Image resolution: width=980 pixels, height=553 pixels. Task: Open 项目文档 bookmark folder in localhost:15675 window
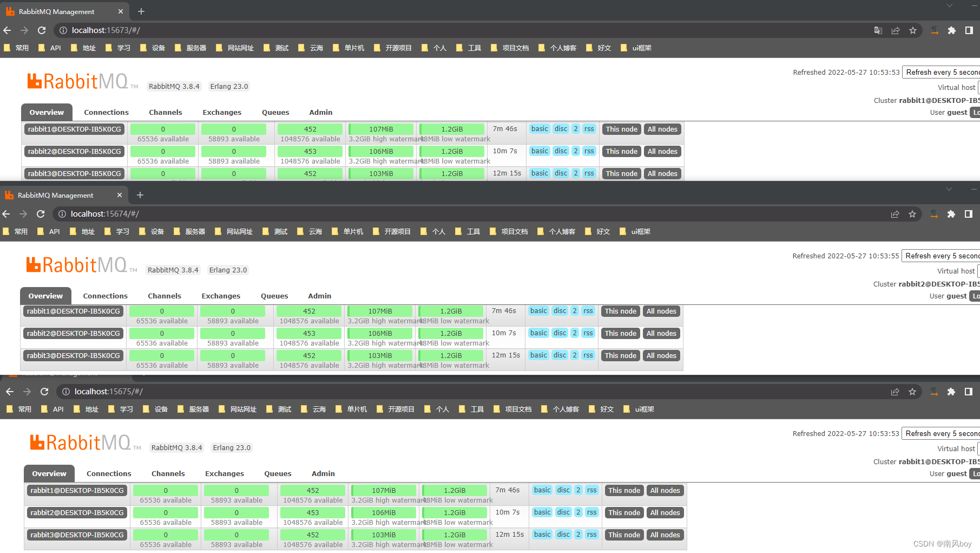[512, 409]
